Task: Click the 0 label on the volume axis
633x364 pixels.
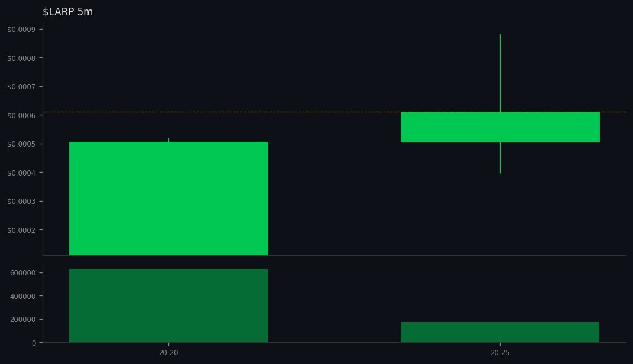Action: click(x=35, y=343)
